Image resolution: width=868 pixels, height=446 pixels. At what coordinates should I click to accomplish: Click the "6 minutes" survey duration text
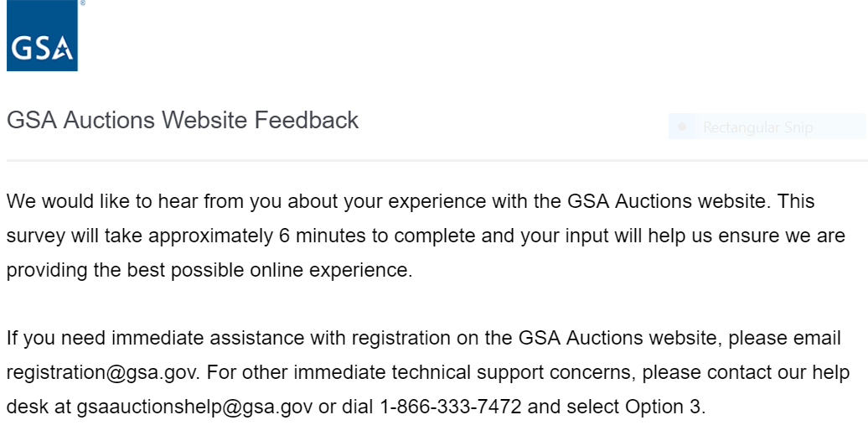(x=323, y=236)
